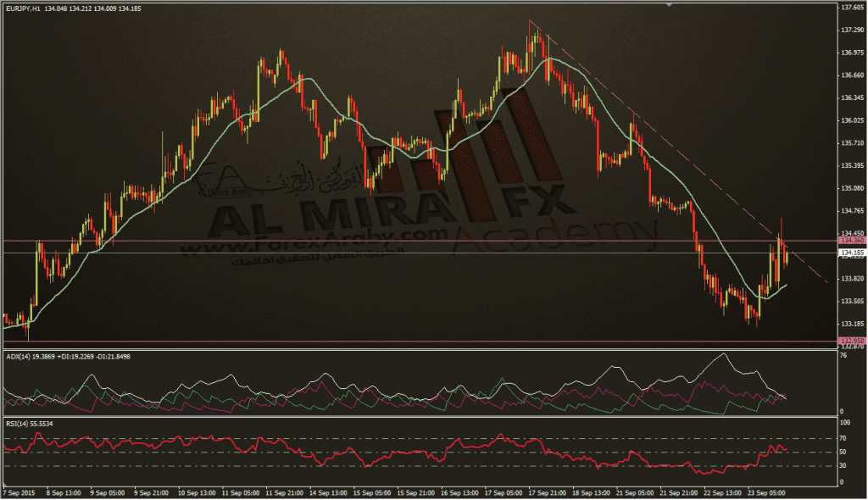Click the 132.950 pink price tag
This screenshot has height=500, width=868.
853,341
